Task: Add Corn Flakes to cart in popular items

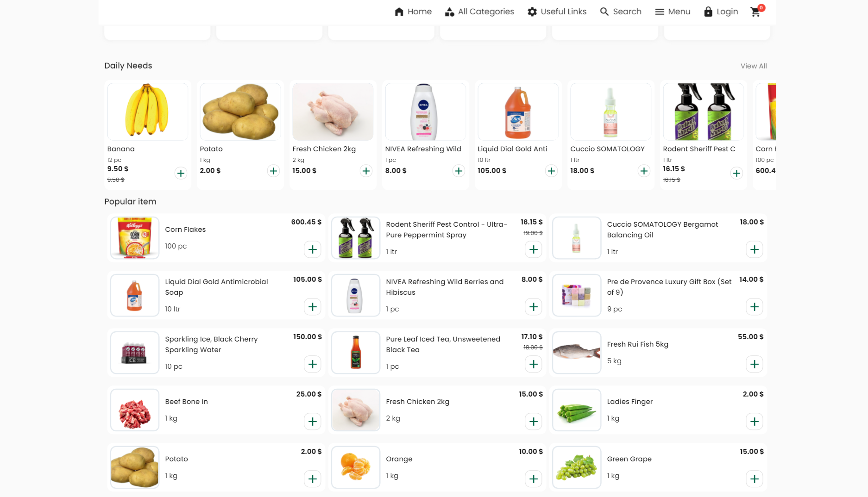Action: (x=313, y=249)
